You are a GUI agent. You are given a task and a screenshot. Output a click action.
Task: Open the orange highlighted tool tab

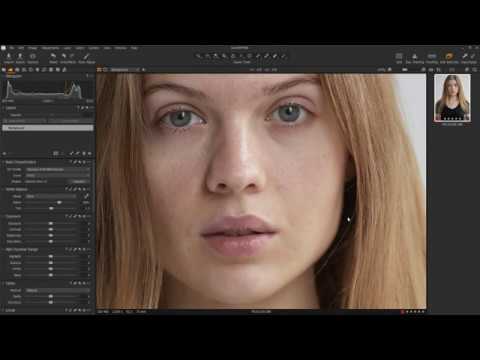[x=10, y=70]
